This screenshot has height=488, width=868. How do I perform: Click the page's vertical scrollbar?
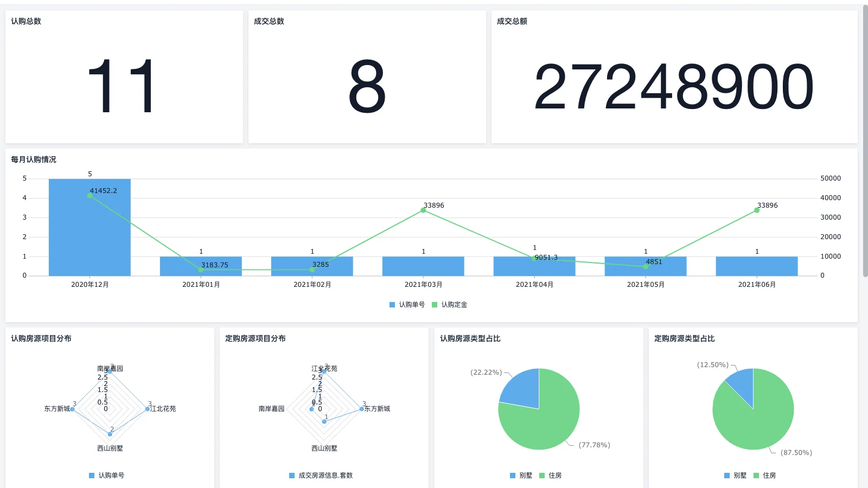865,141
